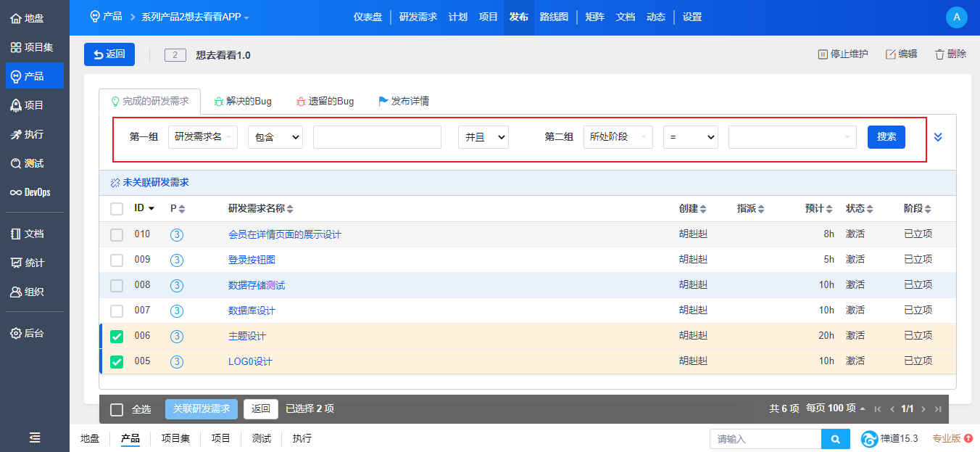The width and height of the screenshot is (980, 452).
Task: Click the user avatar A icon
Action: [957, 17]
